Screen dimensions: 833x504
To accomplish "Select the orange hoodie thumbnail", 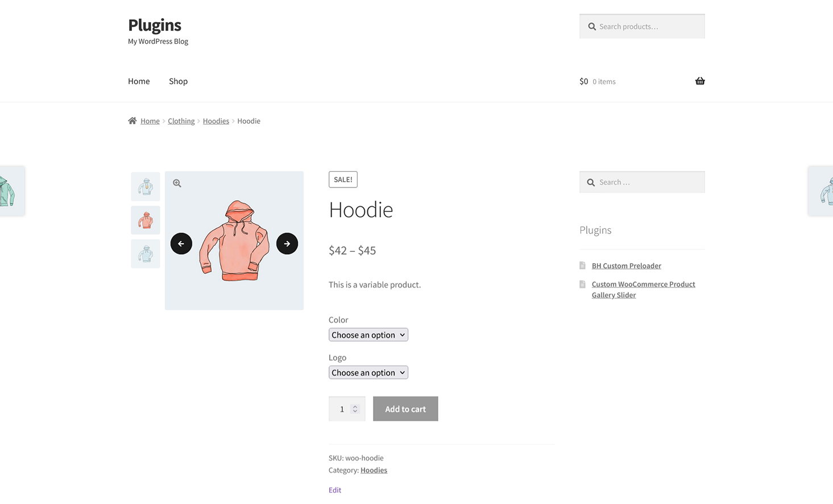I will 146,220.
